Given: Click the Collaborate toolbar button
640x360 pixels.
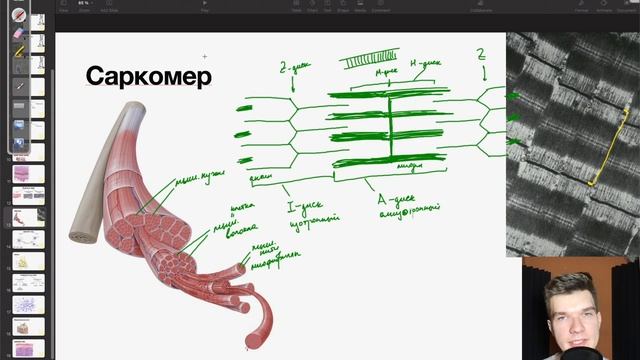Looking at the screenshot, I should pos(481,6).
